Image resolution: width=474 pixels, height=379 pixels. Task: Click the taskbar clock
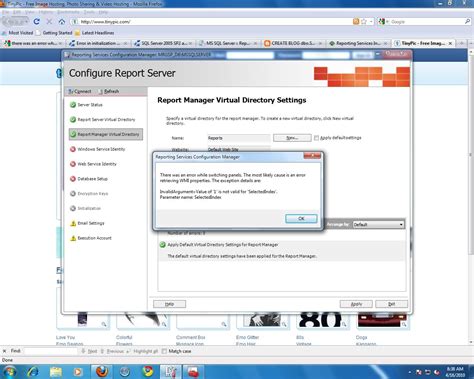[x=455, y=372]
